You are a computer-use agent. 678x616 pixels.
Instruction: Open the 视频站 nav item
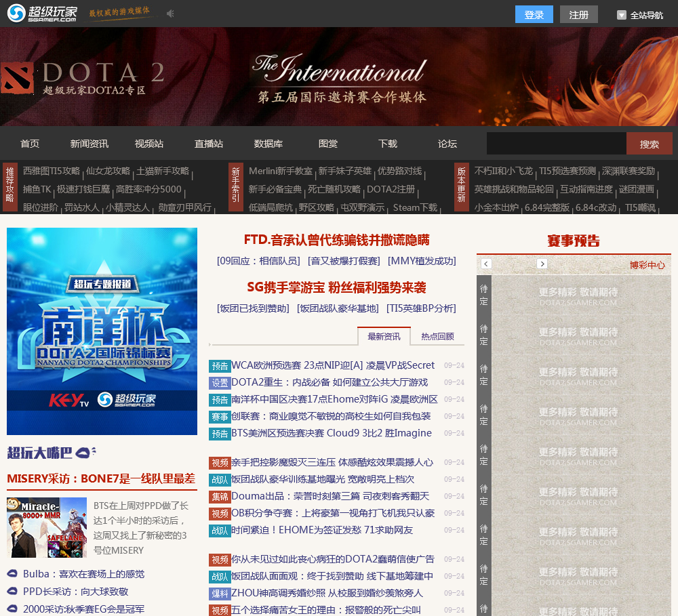click(x=149, y=144)
